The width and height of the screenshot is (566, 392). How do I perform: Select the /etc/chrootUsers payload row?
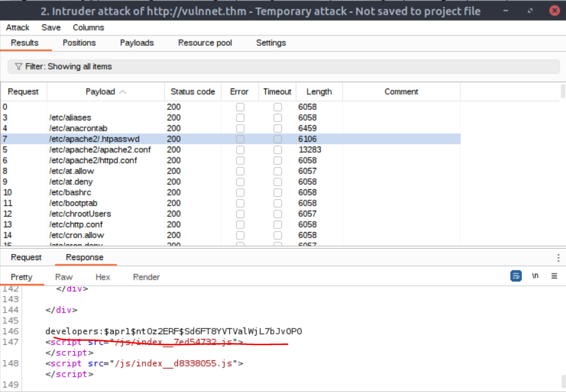click(x=230, y=214)
